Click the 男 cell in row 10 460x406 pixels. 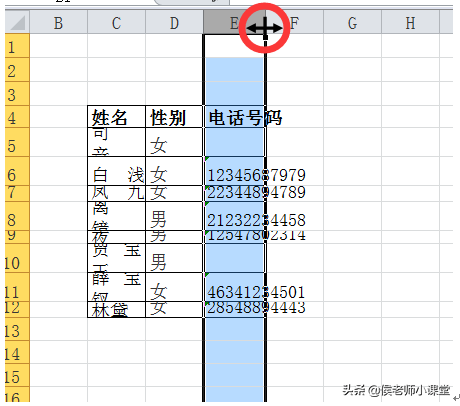[174, 258]
